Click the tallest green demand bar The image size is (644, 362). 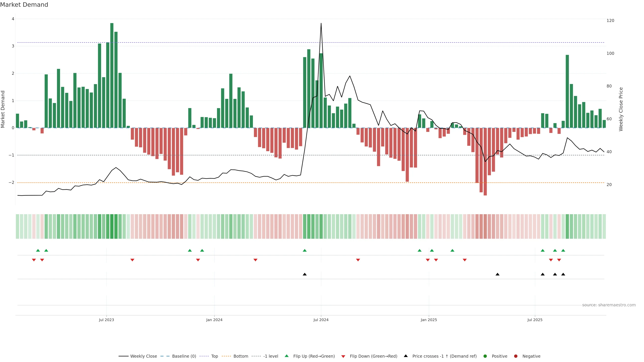click(x=112, y=75)
